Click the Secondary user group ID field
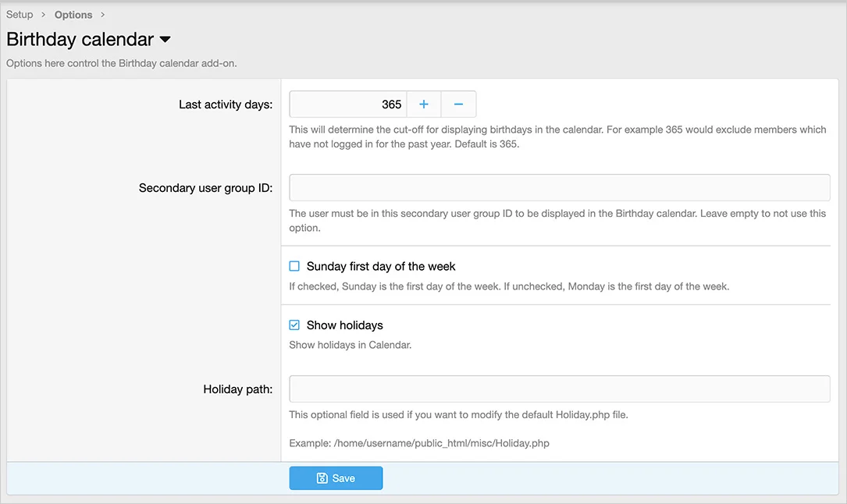This screenshot has height=504, width=847. (559, 188)
